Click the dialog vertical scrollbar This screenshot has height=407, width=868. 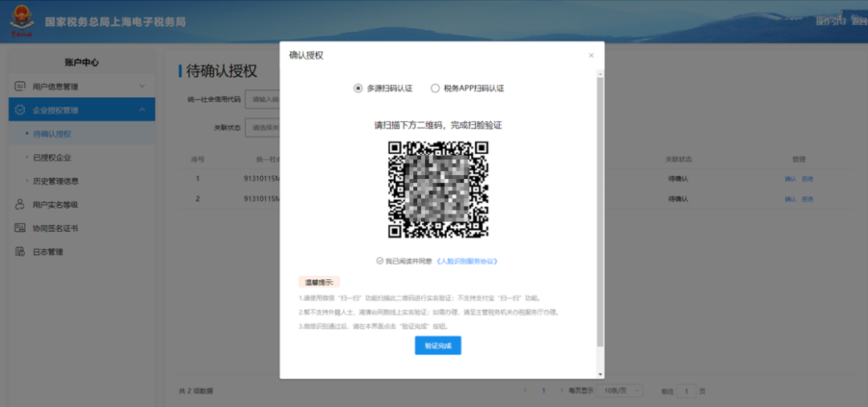pyautogui.click(x=600, y=212)
